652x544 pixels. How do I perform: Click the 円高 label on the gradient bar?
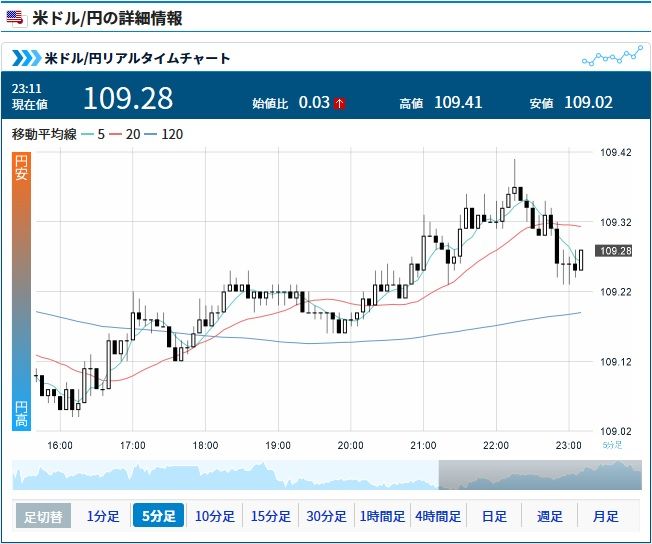pyautogui.click(x=21, y=414)
